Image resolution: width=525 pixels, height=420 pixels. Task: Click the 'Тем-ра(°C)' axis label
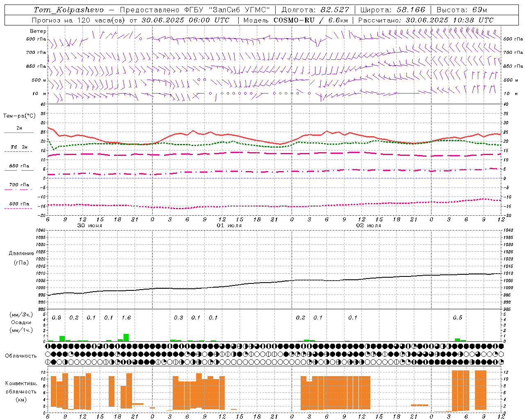(x=19, y=116)
